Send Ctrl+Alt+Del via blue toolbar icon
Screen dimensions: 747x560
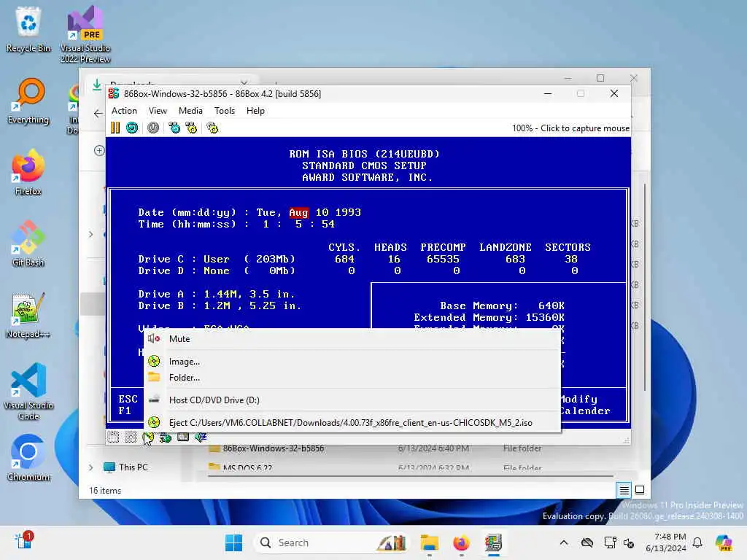[x=174, y=128]
